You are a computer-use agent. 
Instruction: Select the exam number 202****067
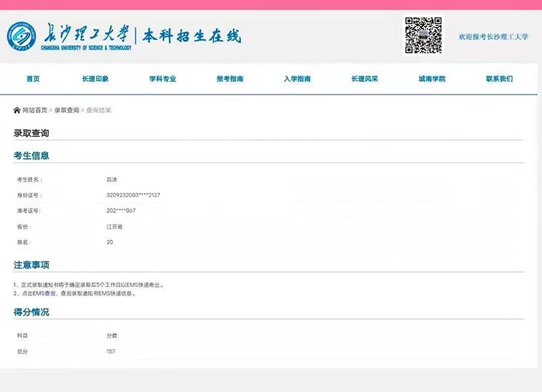(x=121, y=211)
